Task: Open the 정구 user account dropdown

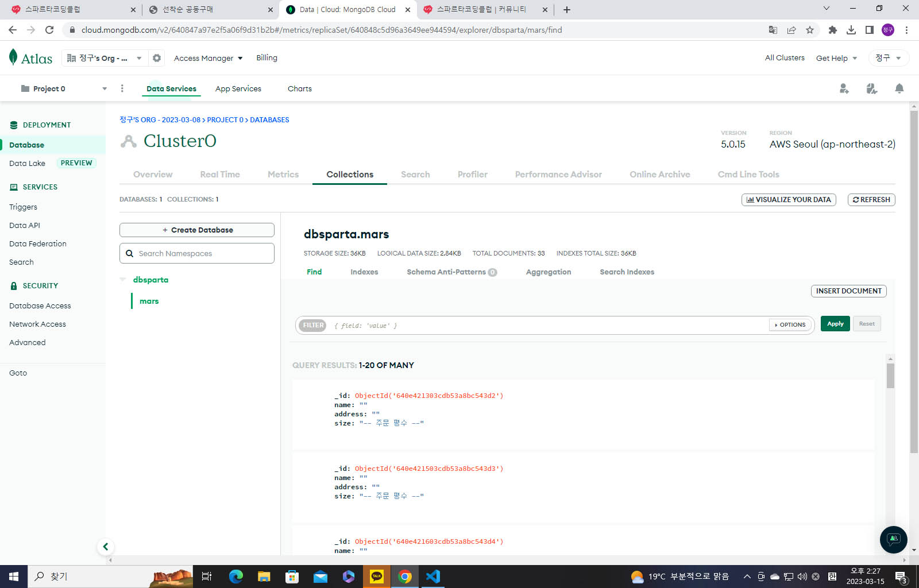Action: 888,58
